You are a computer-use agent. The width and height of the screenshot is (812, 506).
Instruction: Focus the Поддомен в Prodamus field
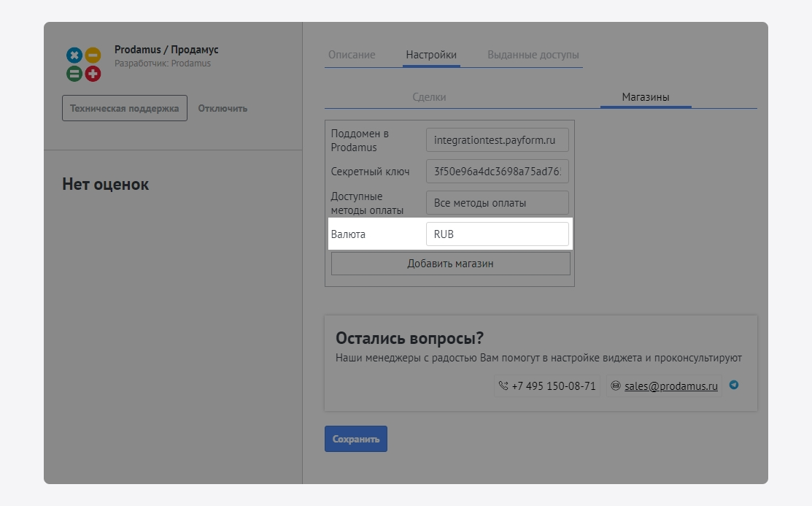497,140
